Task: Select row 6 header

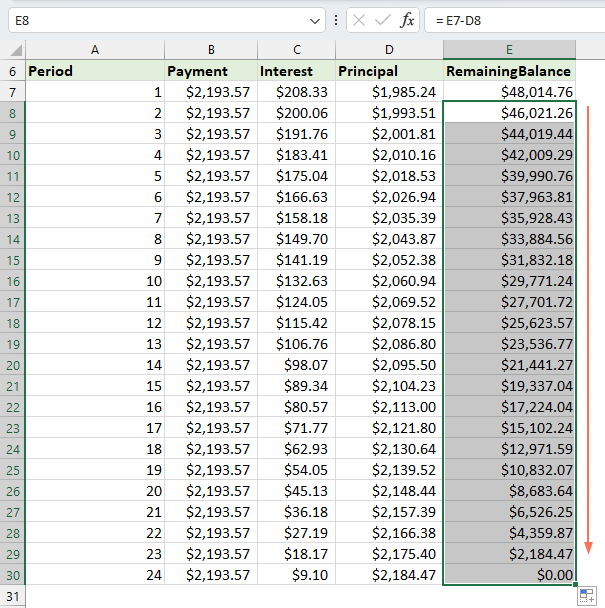Action: point(13,71)
